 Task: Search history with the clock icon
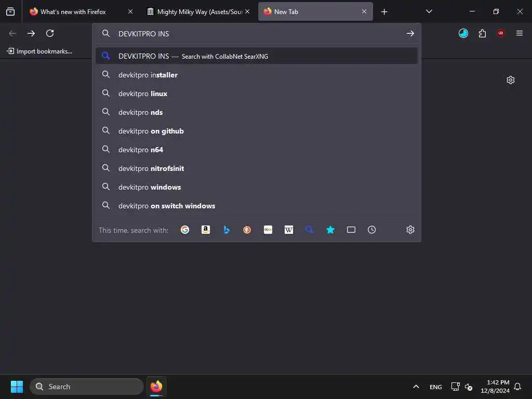(372, 230)
